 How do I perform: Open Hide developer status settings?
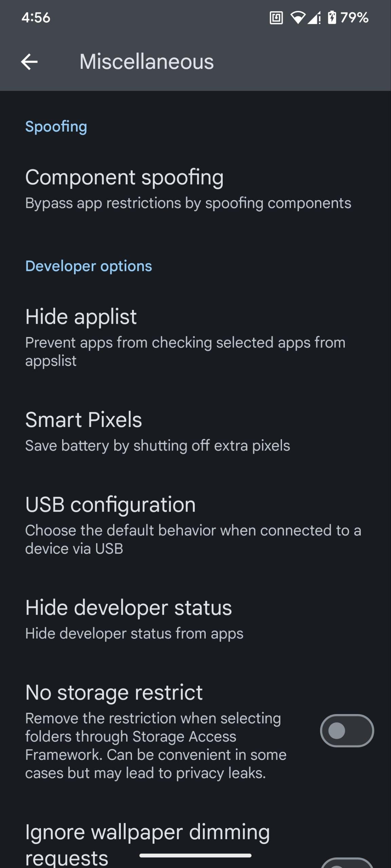coord(134,618)
